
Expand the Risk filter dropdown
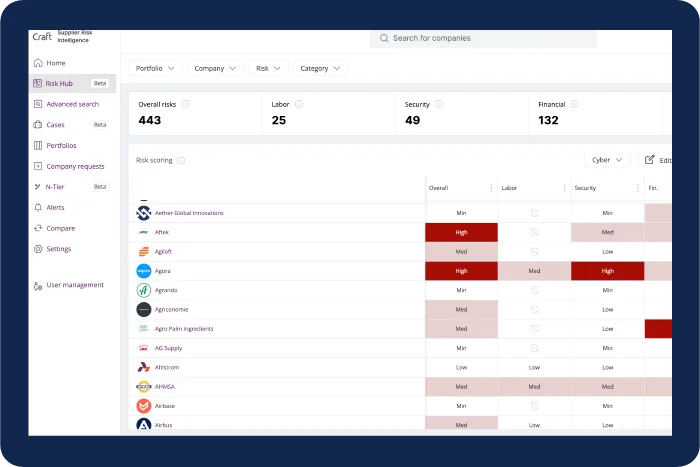268,68
